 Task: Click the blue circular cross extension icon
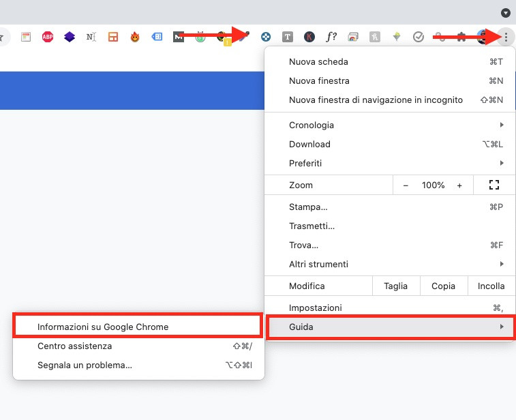pyautogui.click(x=266, y=37)
